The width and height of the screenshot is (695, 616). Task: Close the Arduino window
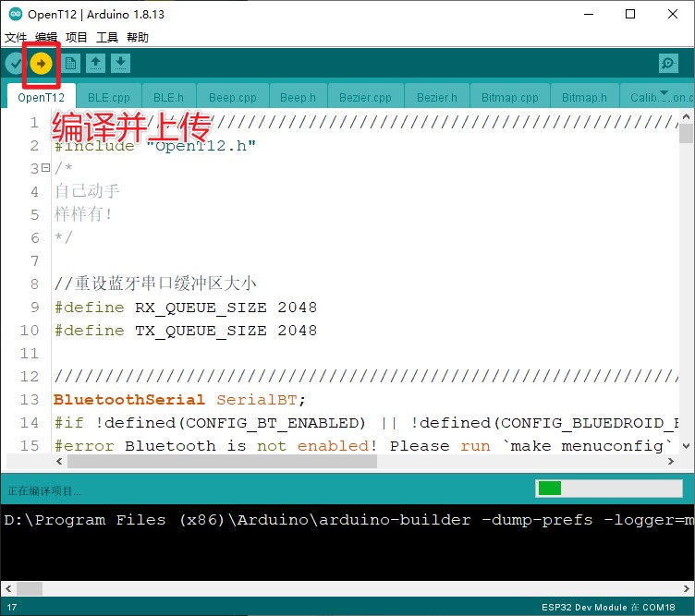673,14
